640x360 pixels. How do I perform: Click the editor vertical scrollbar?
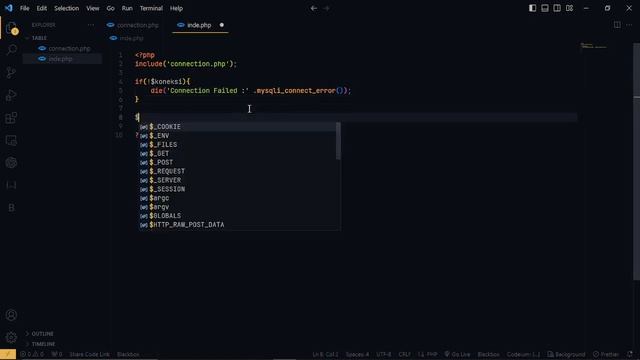(x=637, y=162)
